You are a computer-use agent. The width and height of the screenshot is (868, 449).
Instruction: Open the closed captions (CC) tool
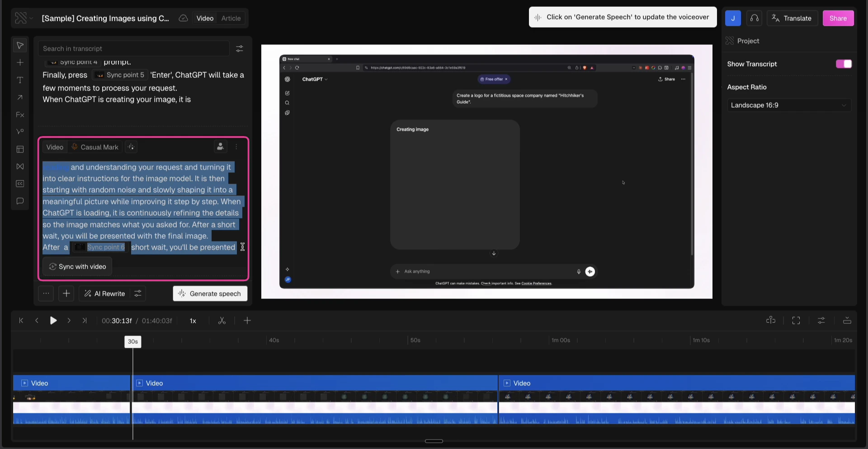click(20, 184)
